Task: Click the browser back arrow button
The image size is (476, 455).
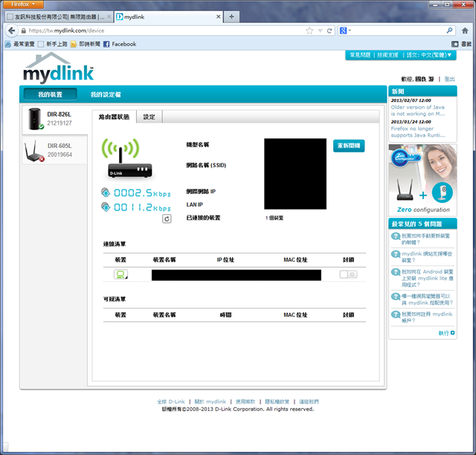Action: (12, 30)
